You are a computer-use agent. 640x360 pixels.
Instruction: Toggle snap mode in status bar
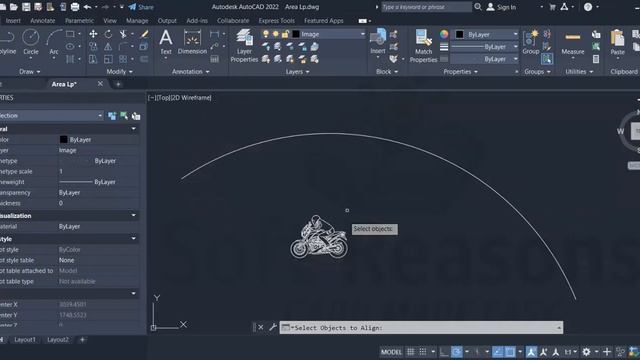coord(423,352)
